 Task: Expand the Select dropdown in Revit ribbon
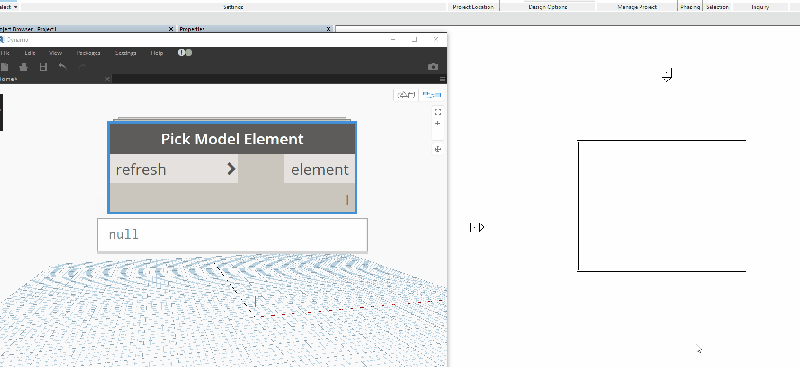9,7
